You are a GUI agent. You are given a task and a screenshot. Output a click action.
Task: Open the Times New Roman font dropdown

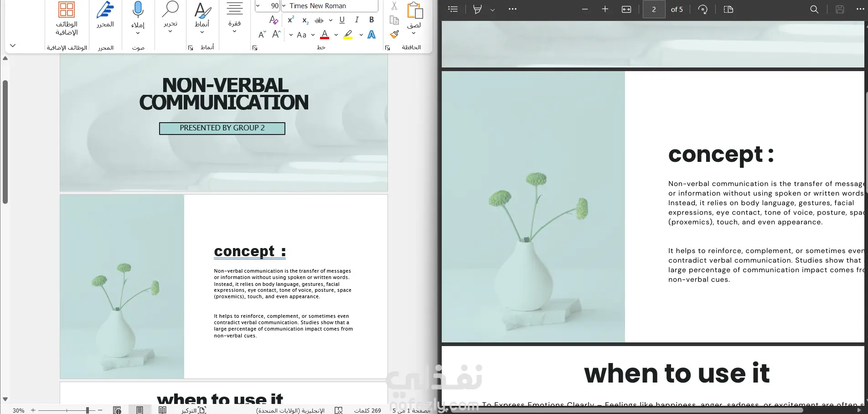click(284, 6)
